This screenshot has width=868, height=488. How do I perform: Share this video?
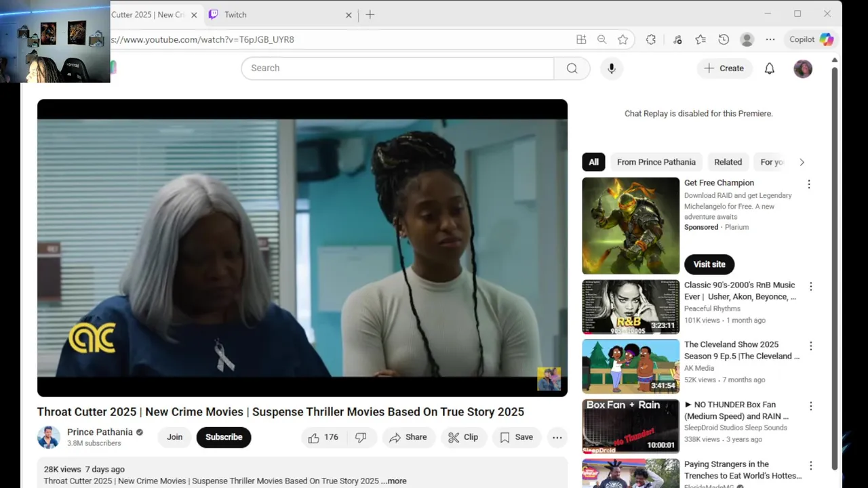coord(408,437)
